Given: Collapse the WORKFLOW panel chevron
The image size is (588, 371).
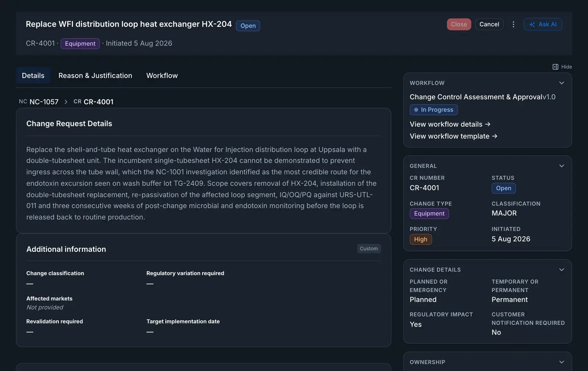Looking at the screenshot, I should tap(562, 83).
